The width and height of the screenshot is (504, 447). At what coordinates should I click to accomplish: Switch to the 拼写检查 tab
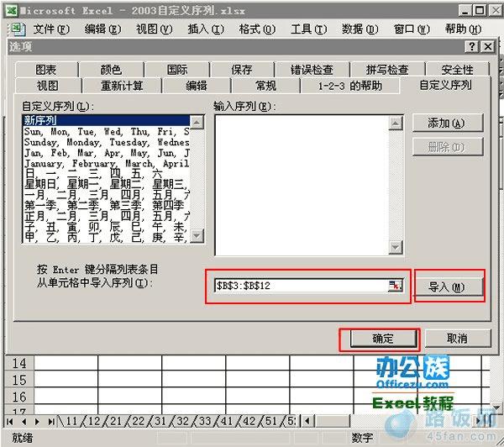tap(387, 70)
